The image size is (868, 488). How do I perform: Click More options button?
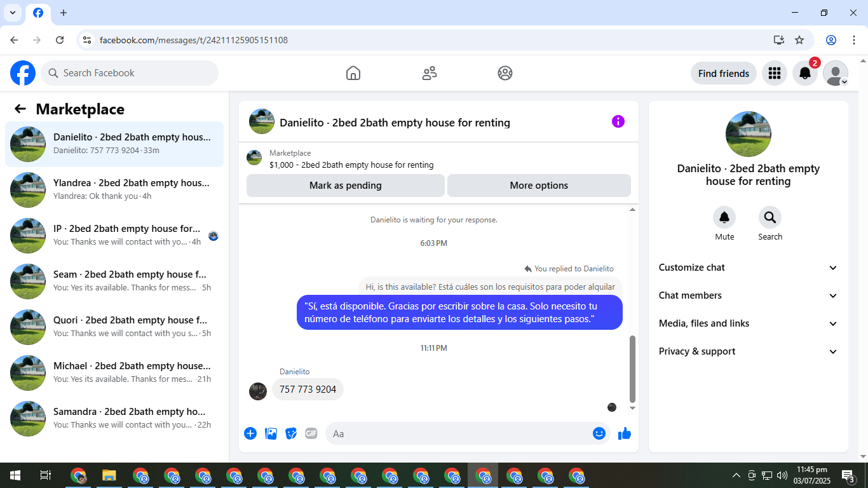(x=539, y=186)
